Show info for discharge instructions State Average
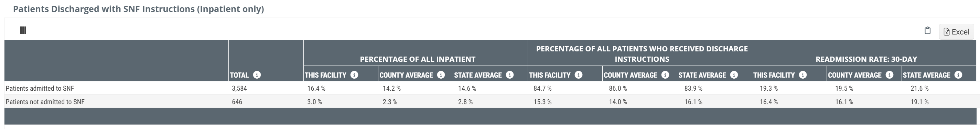 734,75
